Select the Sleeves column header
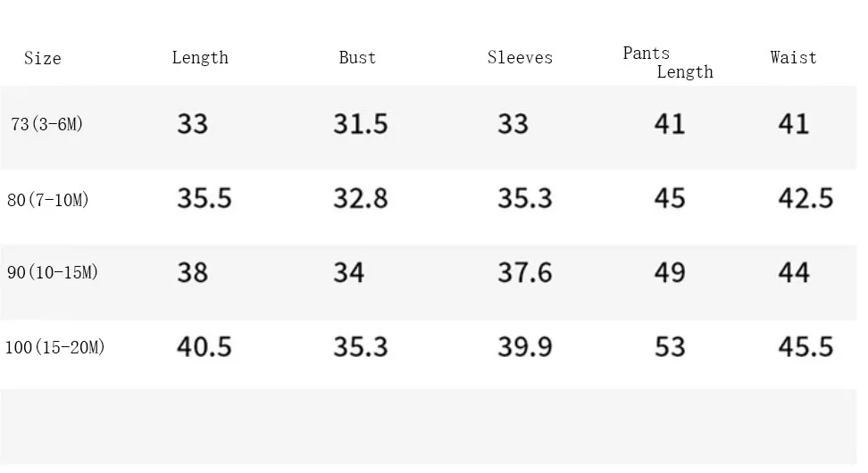 (x=520, y=57)
